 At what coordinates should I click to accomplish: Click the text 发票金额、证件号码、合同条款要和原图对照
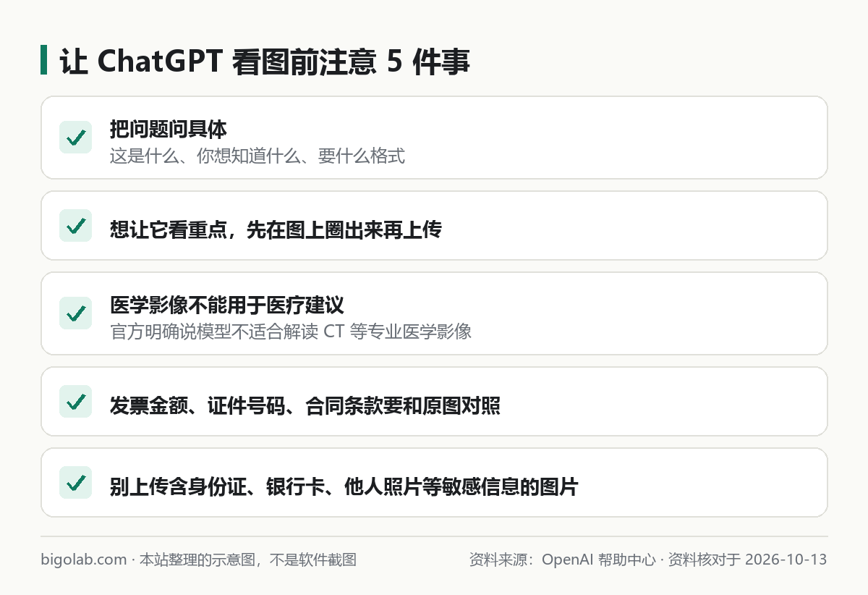point(305,406)
